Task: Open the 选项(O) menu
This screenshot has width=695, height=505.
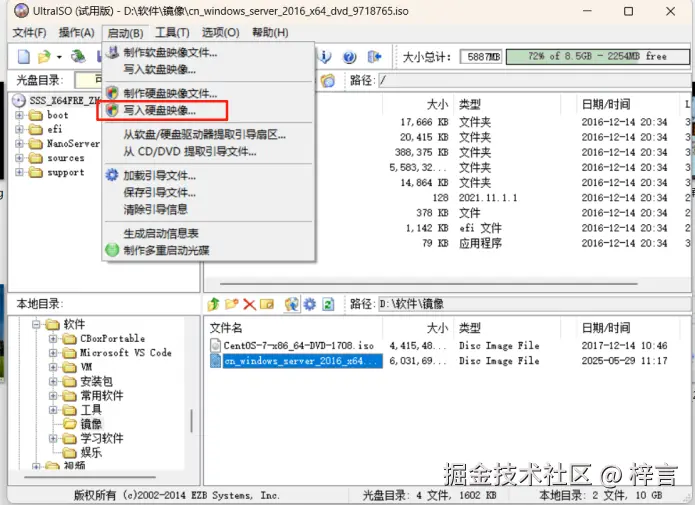Action: click(220, 32)
